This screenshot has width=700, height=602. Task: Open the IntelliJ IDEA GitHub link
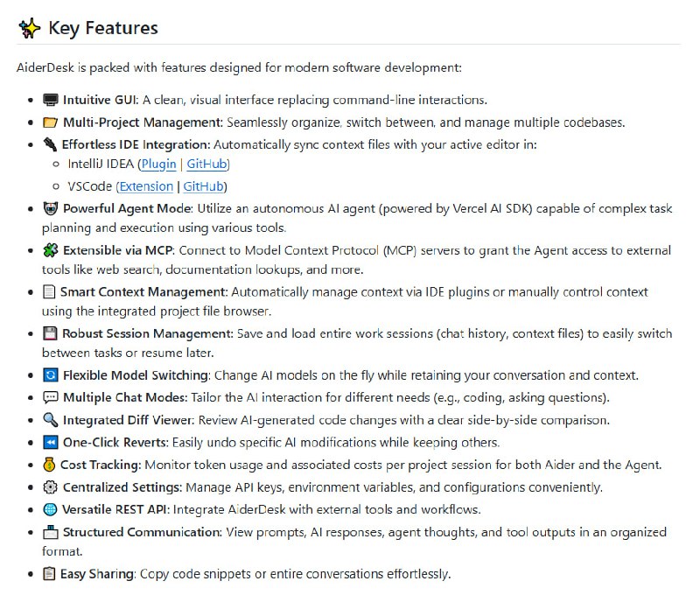click(206, 164)
